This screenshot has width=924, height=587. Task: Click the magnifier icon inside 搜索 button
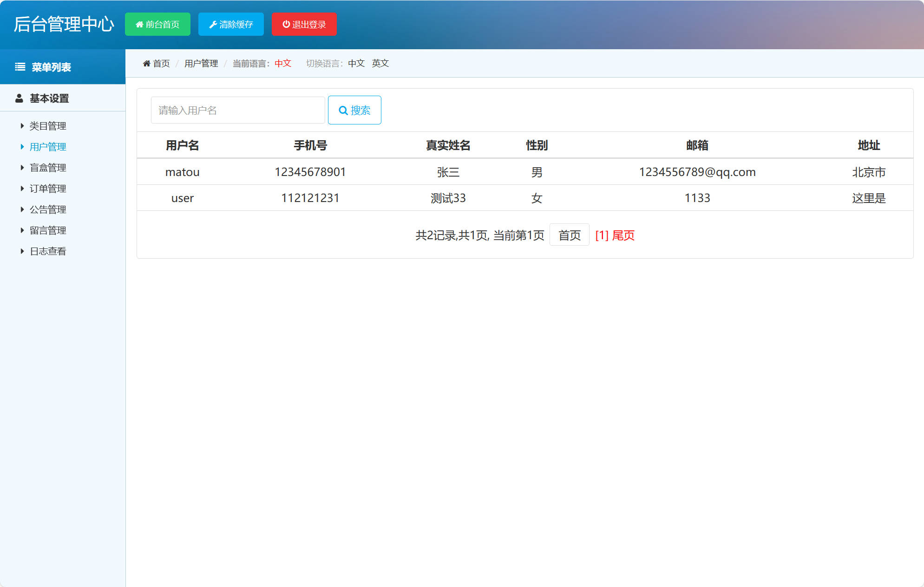pyautogui.click(x=343, y=110)
